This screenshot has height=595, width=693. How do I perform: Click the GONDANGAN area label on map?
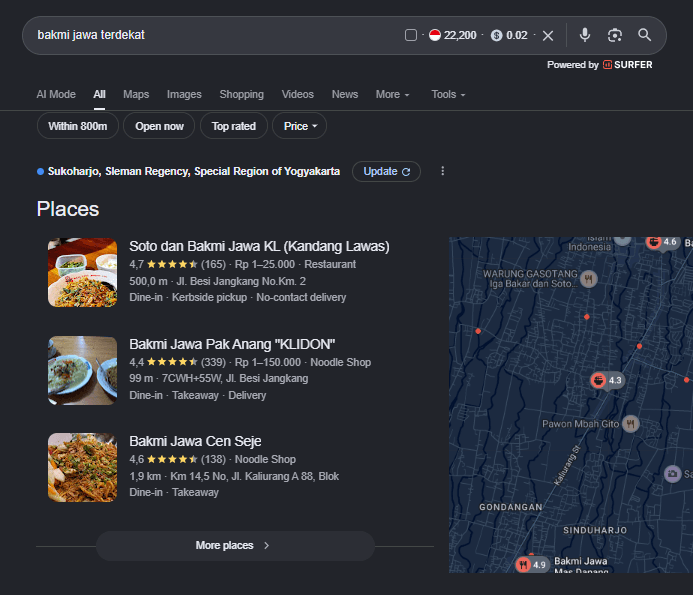click(x=510, y=507)
